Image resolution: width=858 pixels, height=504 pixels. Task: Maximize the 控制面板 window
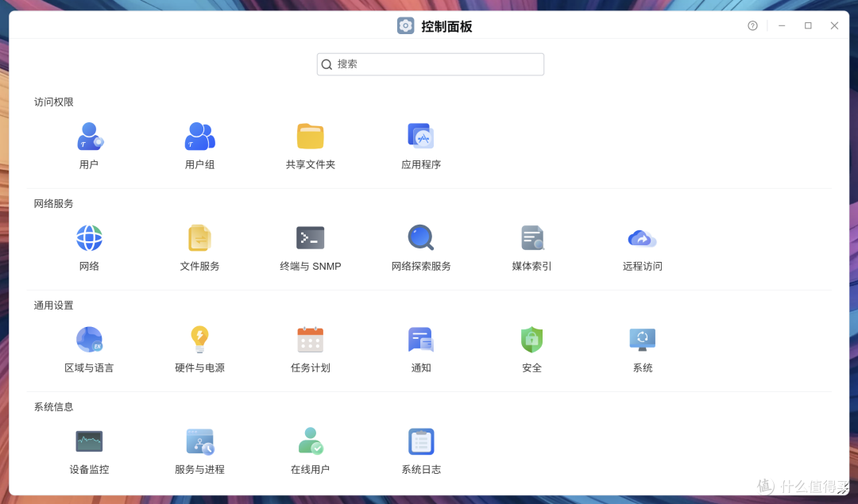pos(808,25)
